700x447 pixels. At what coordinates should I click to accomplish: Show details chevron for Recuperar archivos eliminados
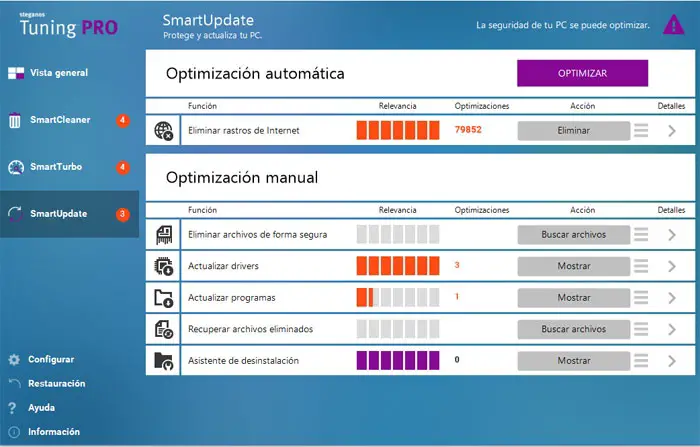pyautogui.click(x=672, y=330)
